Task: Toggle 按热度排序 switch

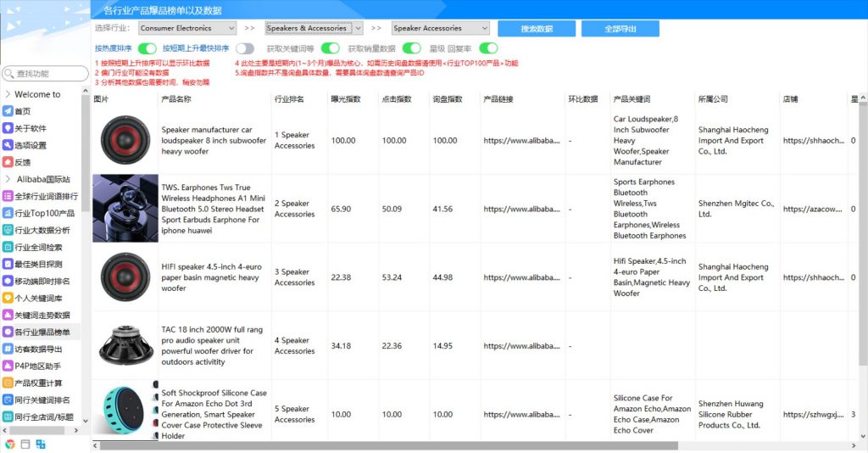Action: point(147,48)
